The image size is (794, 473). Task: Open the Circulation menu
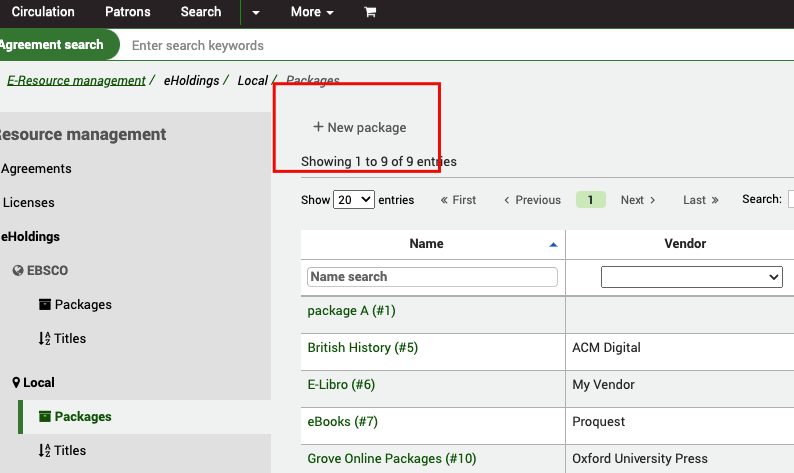(x=43, y=12)
